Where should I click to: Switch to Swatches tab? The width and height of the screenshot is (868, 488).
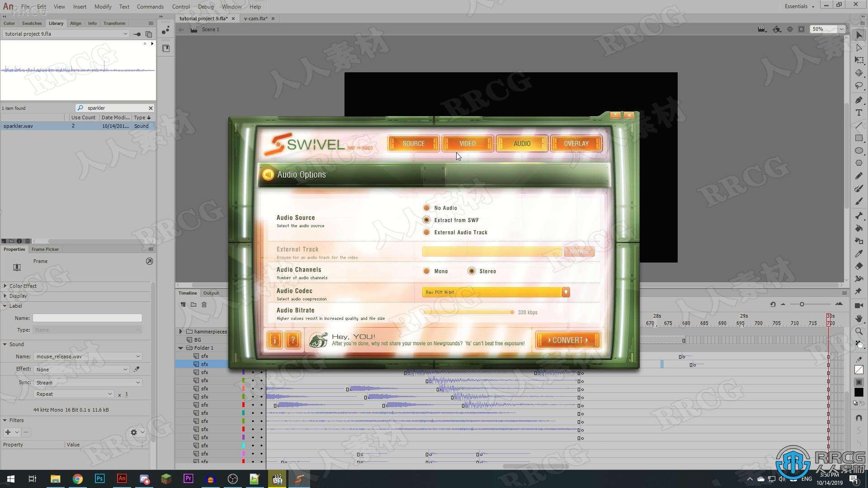pyautogui.click(x=32, y=23)
